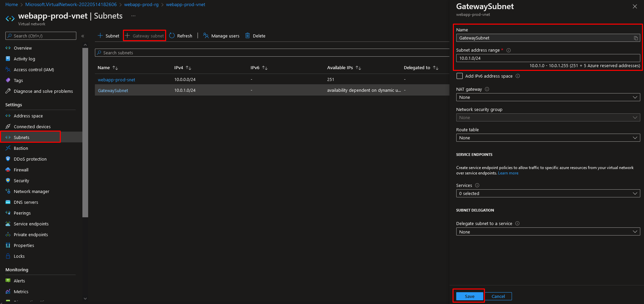Click the Refresh icon in the toolbar
Image resolution: width=644 pixels, height=304 pixels.
(172, 36)
